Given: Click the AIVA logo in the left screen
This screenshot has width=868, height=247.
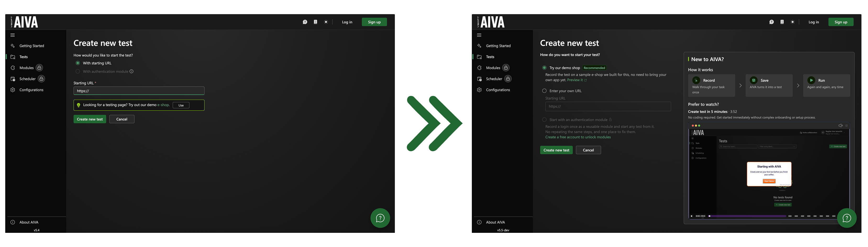Looking at the screenshot, I should (24, 22).
